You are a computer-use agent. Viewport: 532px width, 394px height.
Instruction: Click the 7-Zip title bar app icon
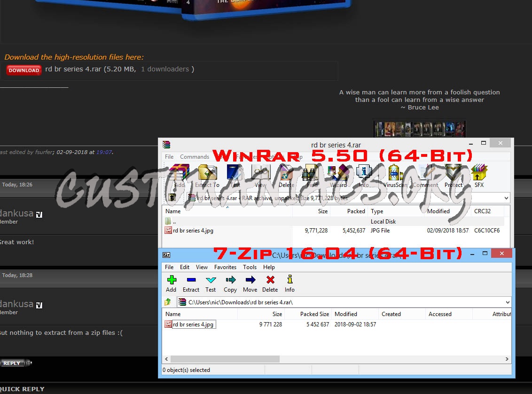[166, 255]
